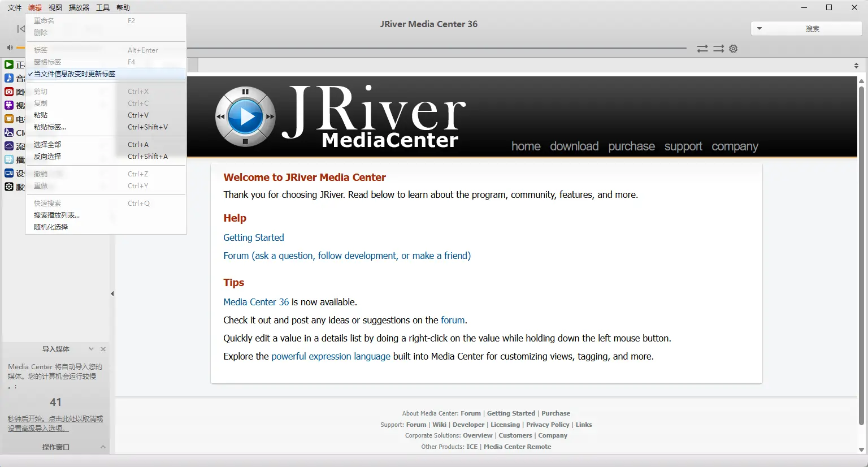Screen dimensions: 868x467
Task: Choose 搜索播放列表... menu entry
Action: coord(106,215)
